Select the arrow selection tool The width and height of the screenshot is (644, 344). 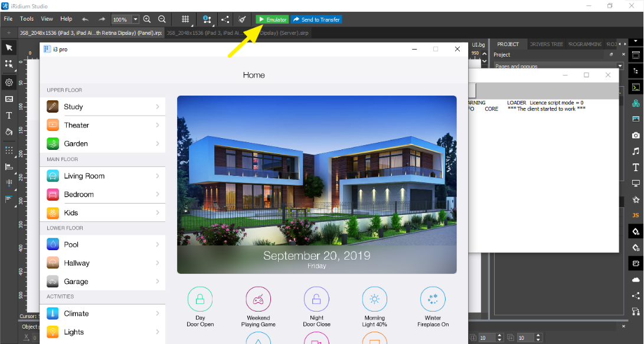click(9, 47)
